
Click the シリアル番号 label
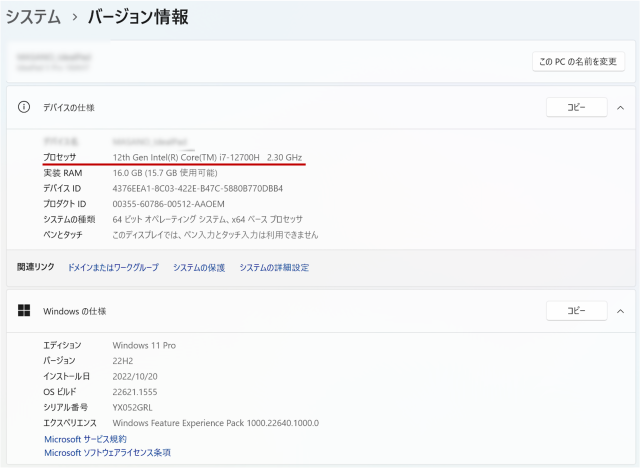point(65,407)
